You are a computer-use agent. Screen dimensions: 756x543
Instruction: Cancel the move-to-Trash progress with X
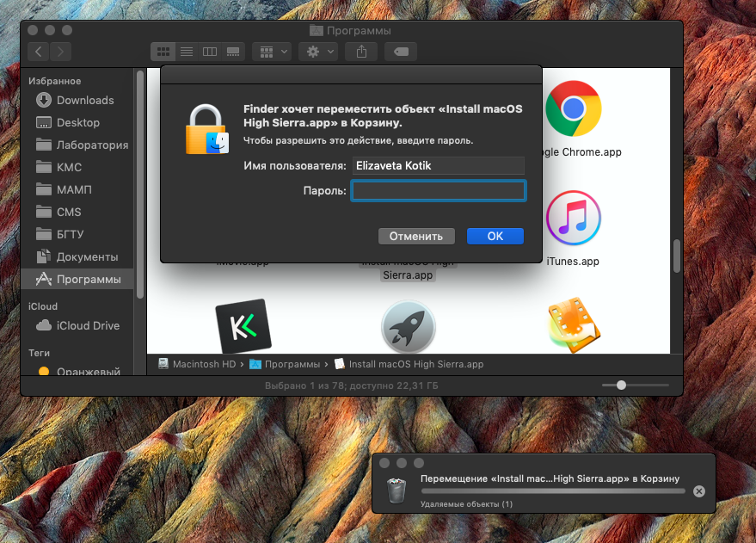click(698, 491)
